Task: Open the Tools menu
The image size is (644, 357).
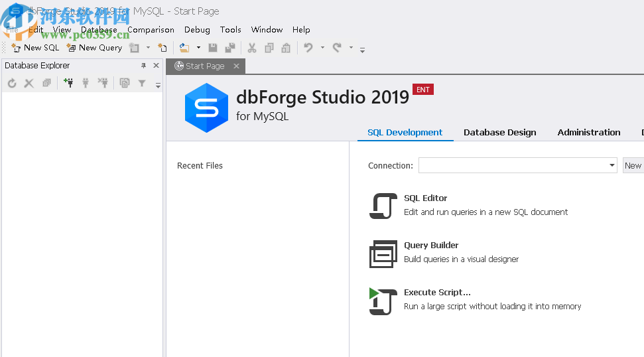Action: [x=230, y=30]
